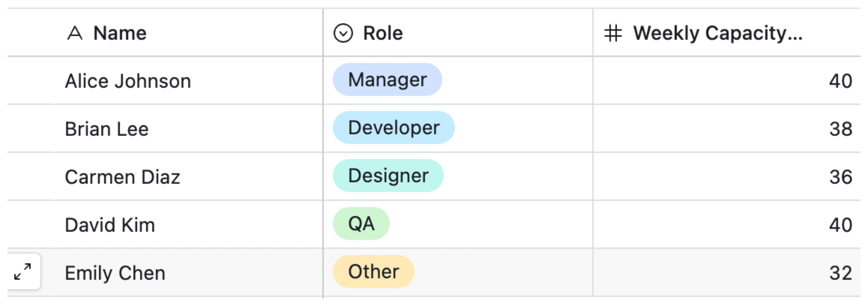Click the Emily Chen name cell
The image size is (868, 306).
(115, 273)
